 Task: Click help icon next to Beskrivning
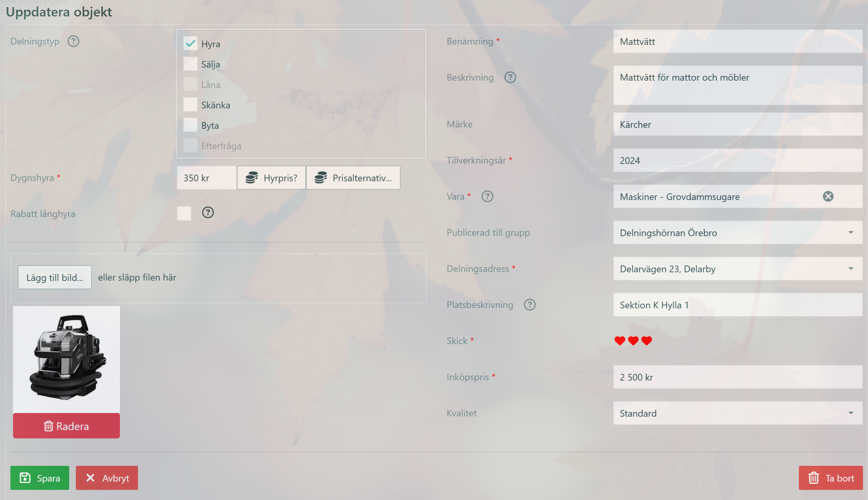point(510,77)
